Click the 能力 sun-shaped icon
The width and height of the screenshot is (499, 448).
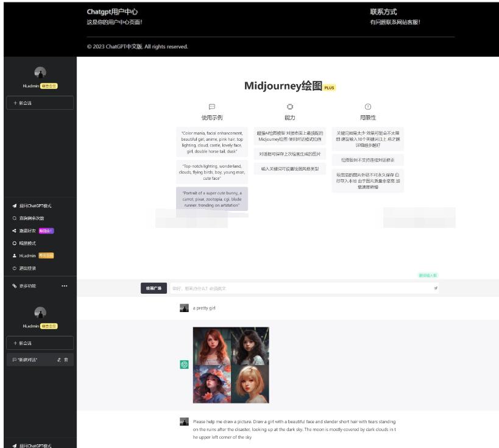pos(290,107)
